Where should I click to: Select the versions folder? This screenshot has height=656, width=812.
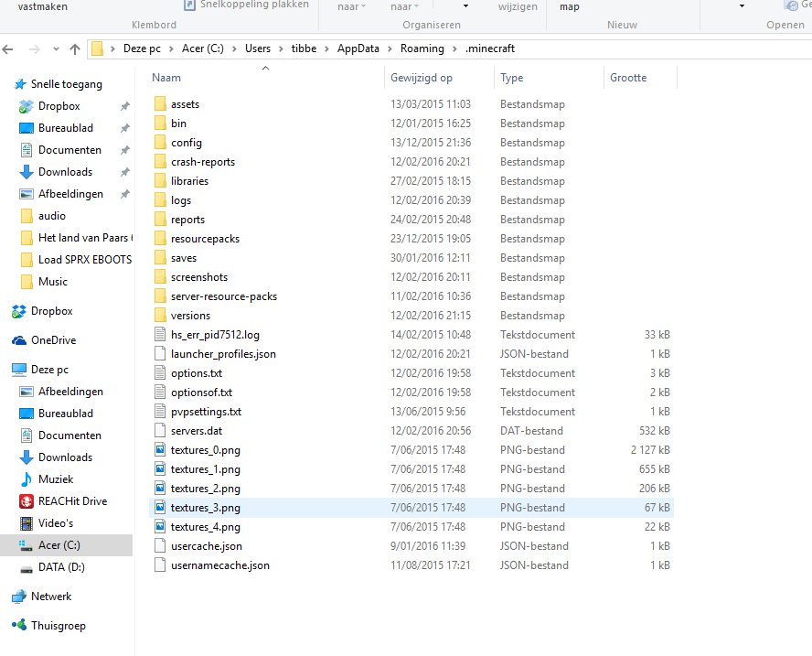pyautogui.click(x=190, y=316)
